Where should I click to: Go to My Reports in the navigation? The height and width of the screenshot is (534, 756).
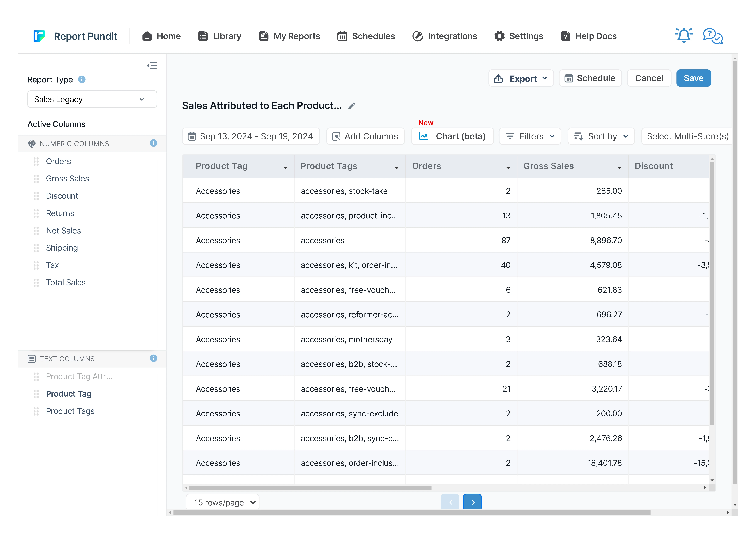289,36
